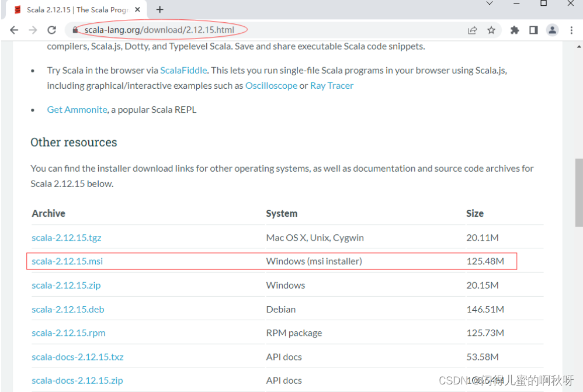Click the page vertical scrollbar thumb
Screen dimensions: 583x392
click(x=579, y=192)
